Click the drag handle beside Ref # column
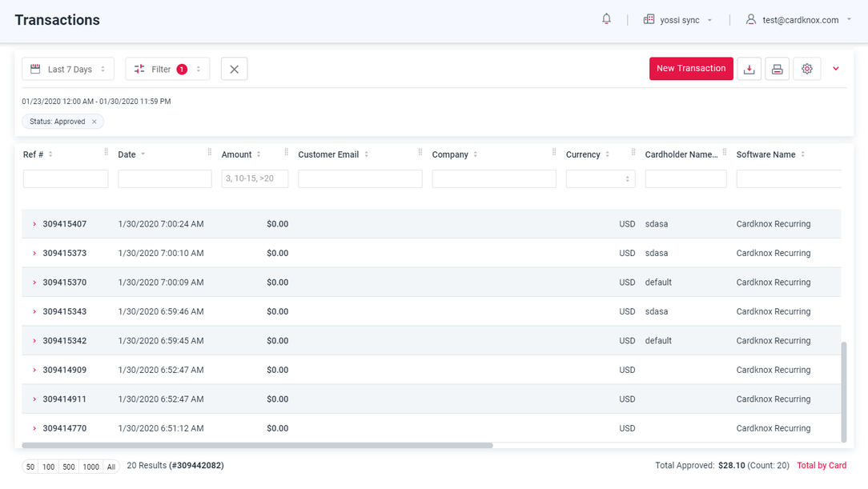The image size is (868, 489). [106, 153]
